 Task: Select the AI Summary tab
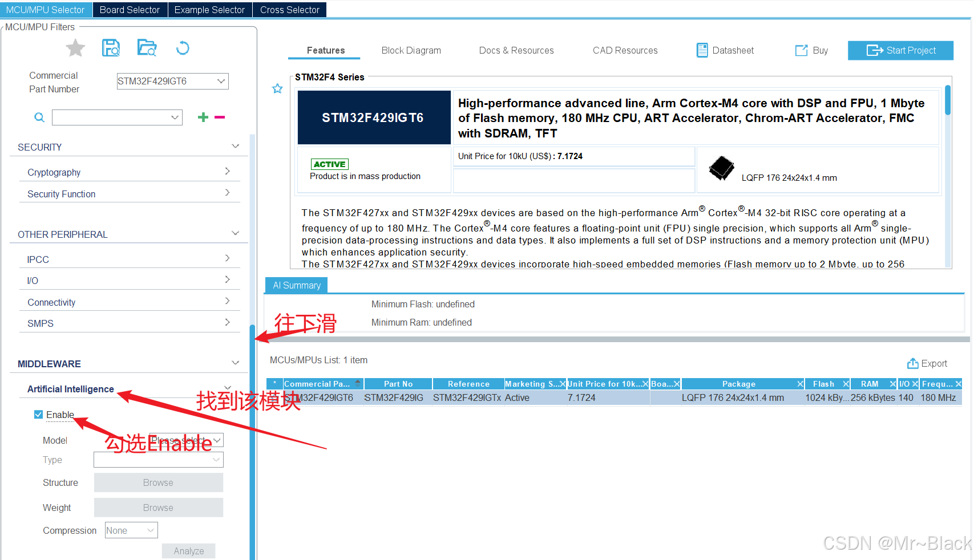coord(297,285)
